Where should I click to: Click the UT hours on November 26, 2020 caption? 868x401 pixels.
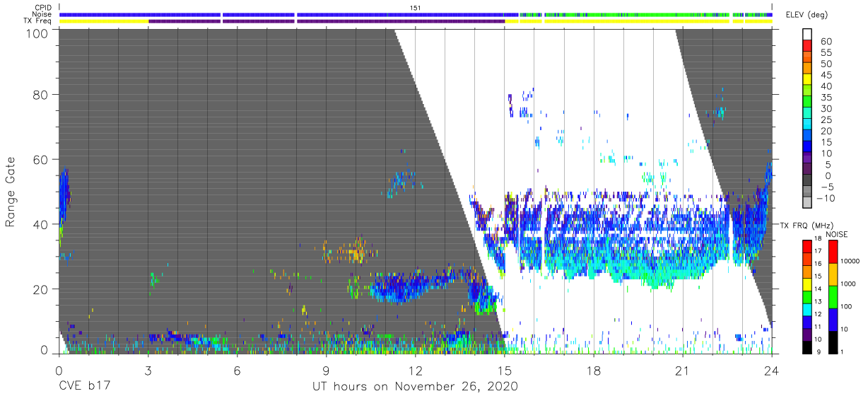pyautogui.click(x=415, y=387)
